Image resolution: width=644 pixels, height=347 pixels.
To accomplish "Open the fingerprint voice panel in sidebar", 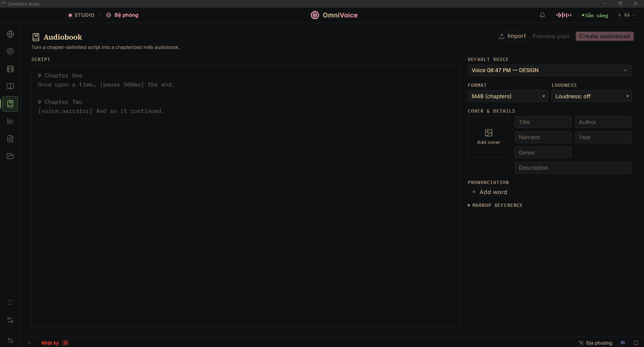I will (x=10, y=52).
